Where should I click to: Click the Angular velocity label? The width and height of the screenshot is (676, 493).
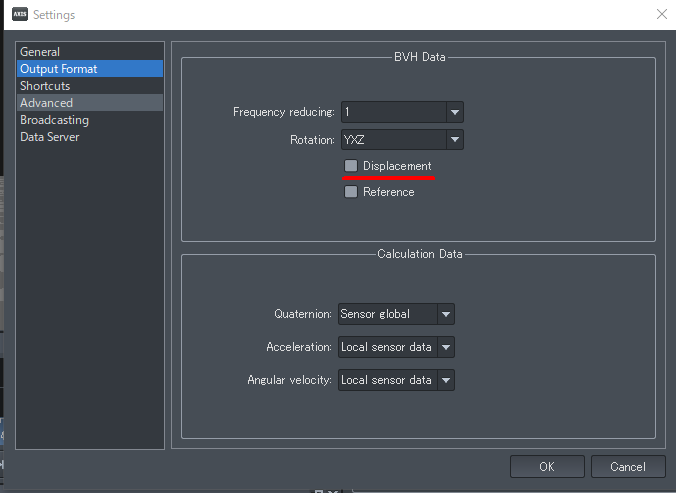(x=289, y=380)
